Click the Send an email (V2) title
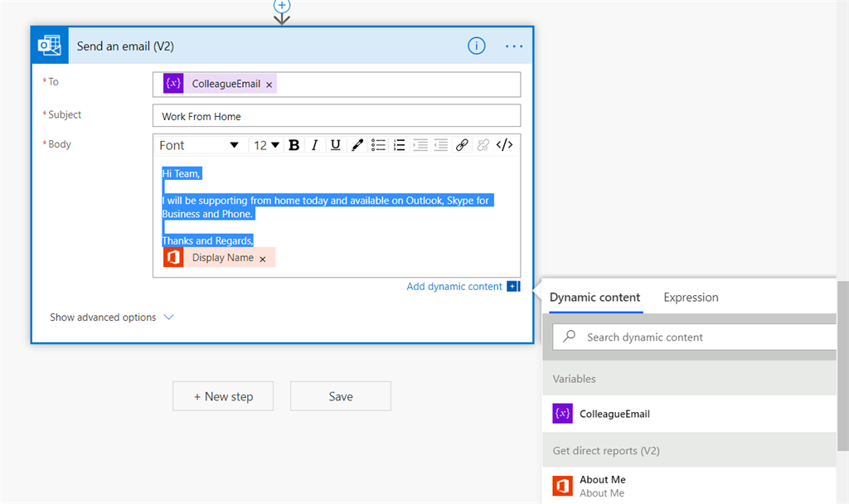Viewport: 849px width, 504px height. point(125,46)
